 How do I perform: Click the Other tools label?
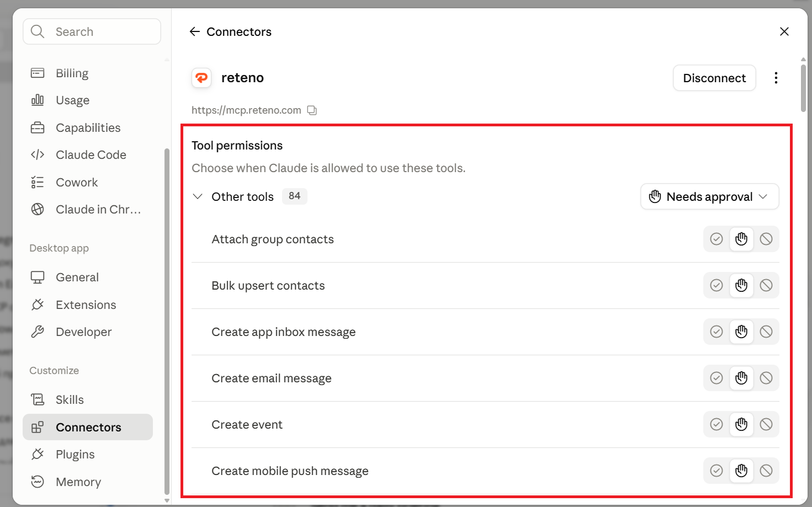coord(242,196)
